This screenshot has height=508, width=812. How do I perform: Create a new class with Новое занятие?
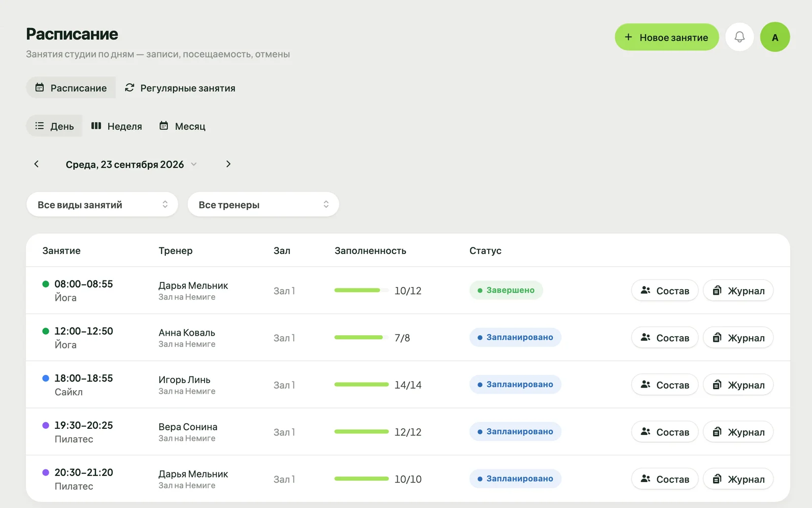(x=667, y=37)
